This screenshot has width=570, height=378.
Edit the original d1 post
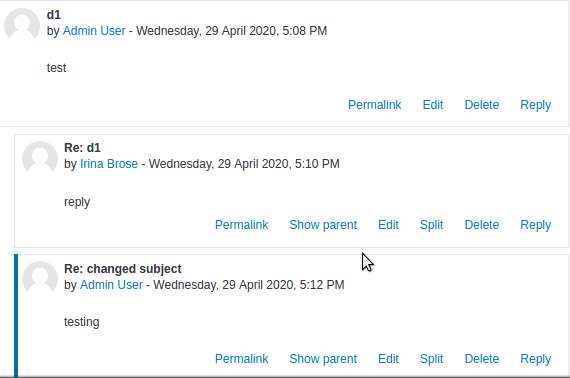point(433,105)
